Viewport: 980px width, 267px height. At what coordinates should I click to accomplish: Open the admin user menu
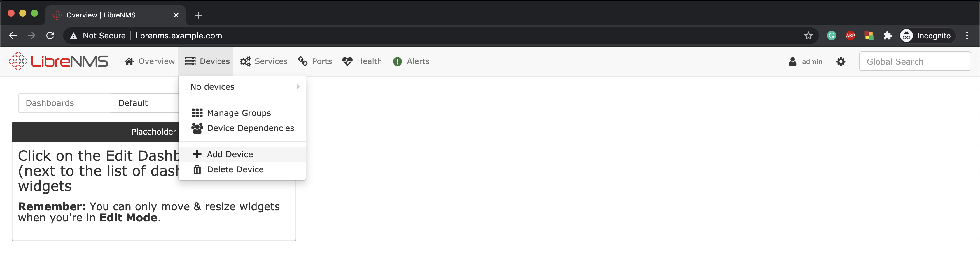tap(805, 61)
